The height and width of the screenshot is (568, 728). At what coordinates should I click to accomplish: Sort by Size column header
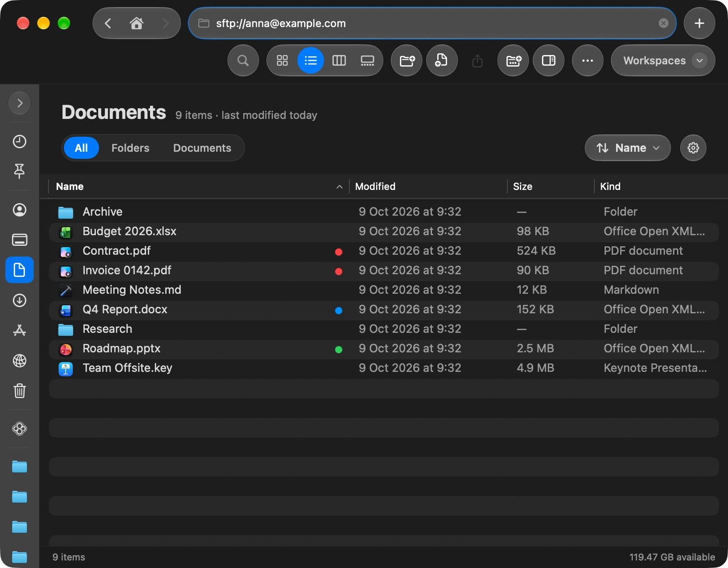(x=551, y=186)
